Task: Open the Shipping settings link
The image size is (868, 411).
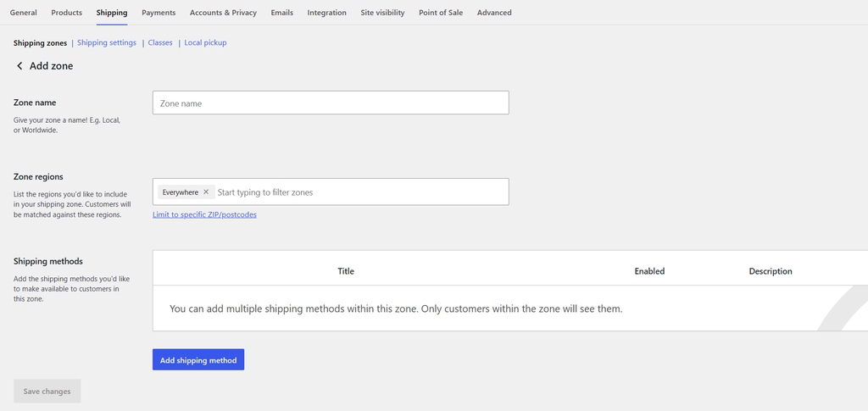Action: click(x=106, y=42)
